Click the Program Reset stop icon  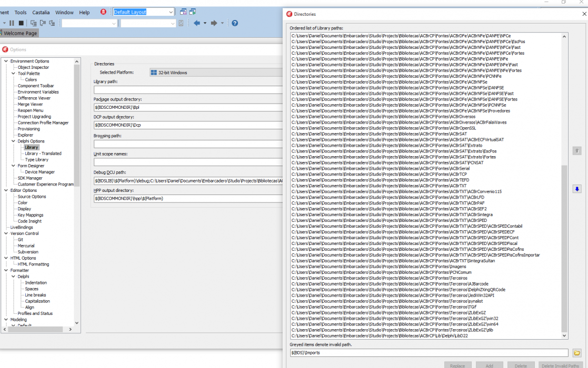coord(22,23)
